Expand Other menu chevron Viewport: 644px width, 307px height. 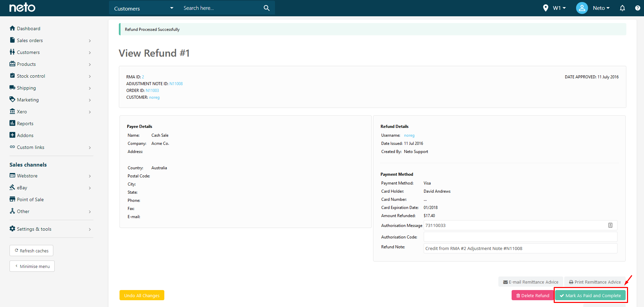[90, 212]
